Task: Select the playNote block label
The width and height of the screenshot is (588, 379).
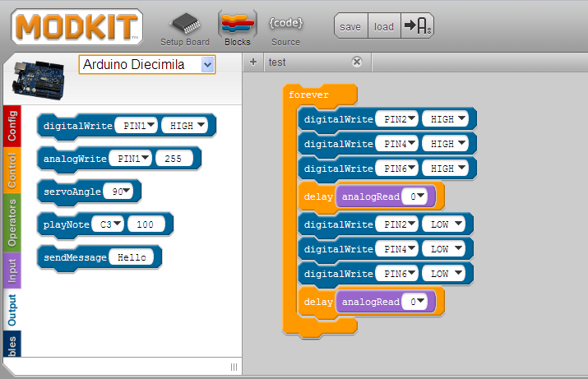Action: [x=67, y=225]
